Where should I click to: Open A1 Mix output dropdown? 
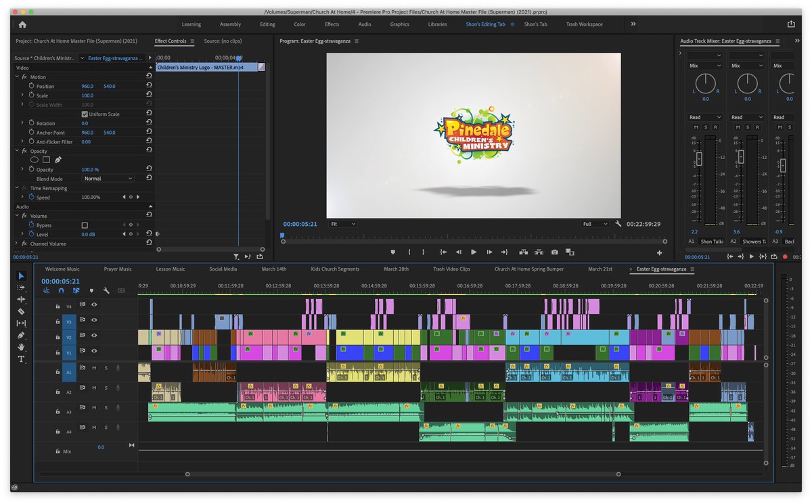[705, 66]
